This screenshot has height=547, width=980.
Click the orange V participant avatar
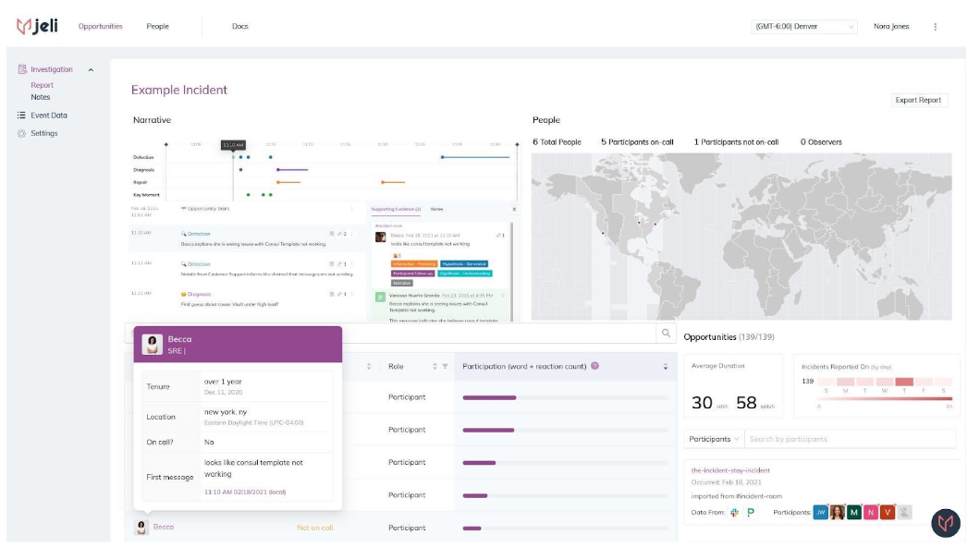888,513
